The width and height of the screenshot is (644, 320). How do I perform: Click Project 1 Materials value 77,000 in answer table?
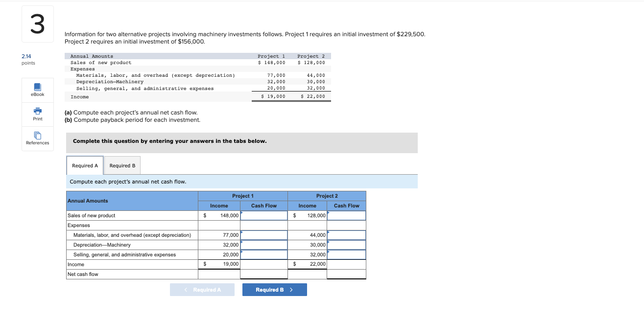click(231, 235)
